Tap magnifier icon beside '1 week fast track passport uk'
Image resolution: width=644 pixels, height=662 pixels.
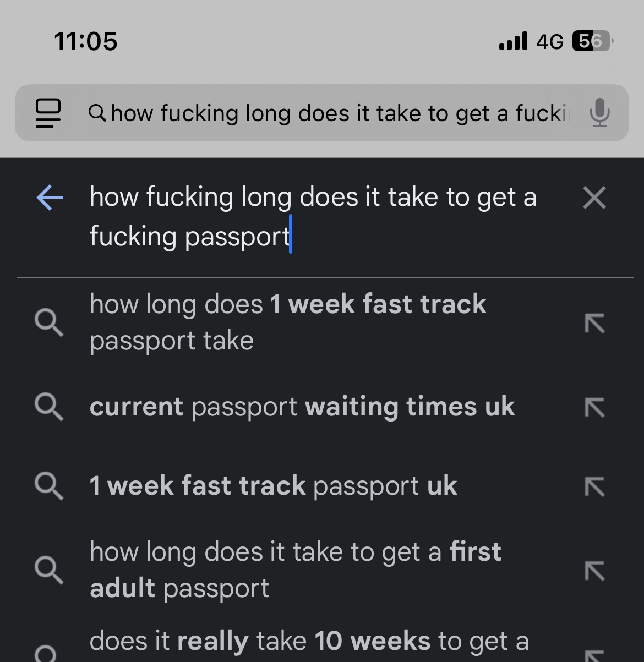49,486
